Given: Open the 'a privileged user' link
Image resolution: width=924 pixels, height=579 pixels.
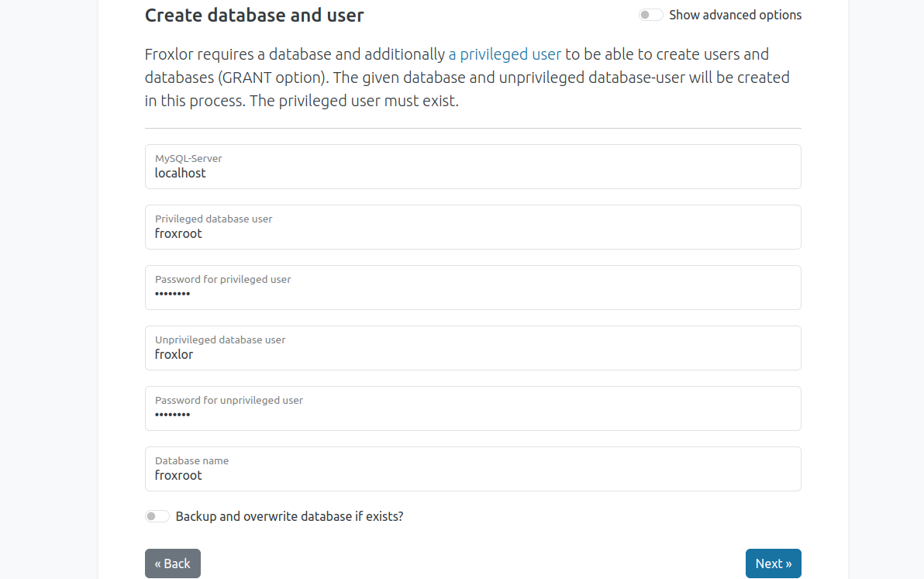Looking at the screenshot, I should (505, 54).
